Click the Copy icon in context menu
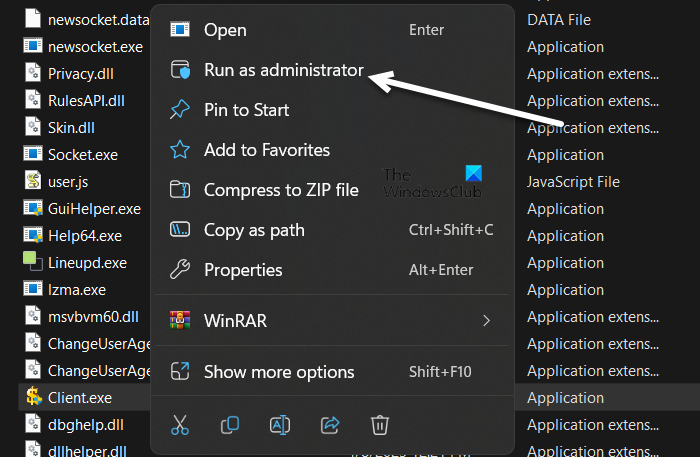The image size is (700, 457). click(230, 425)
